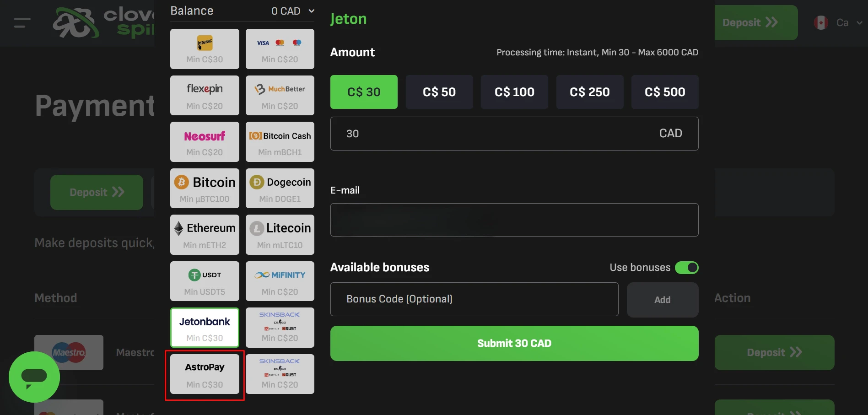
Task: Select the Ethereum payment tile
Action: click(205, 235)
